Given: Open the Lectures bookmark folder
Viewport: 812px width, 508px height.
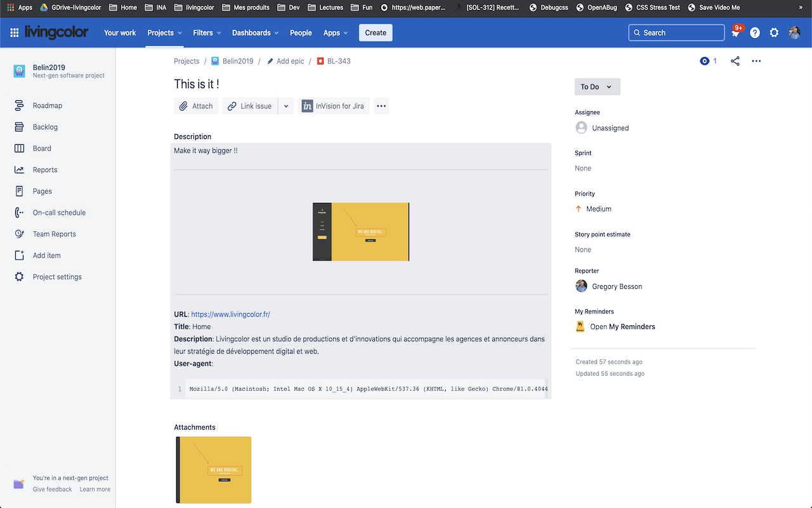Looking at the screenshot, I should coord(325,8).
